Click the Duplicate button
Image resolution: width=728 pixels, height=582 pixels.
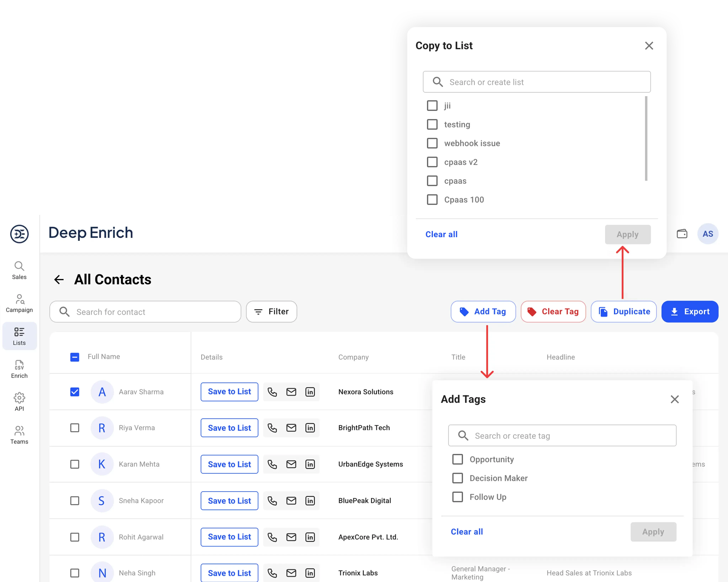click(624, 311)
